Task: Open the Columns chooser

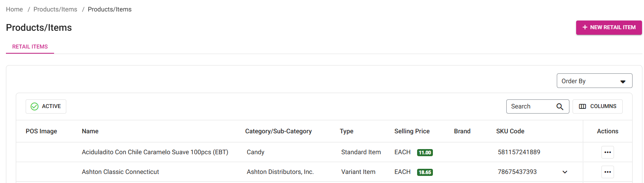Action: tap(597, 106)
